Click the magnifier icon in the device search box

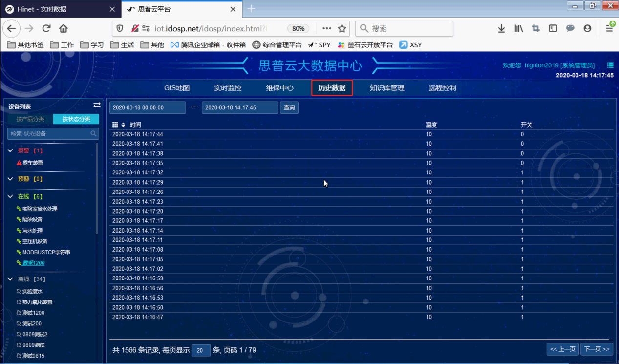point(94,133)
